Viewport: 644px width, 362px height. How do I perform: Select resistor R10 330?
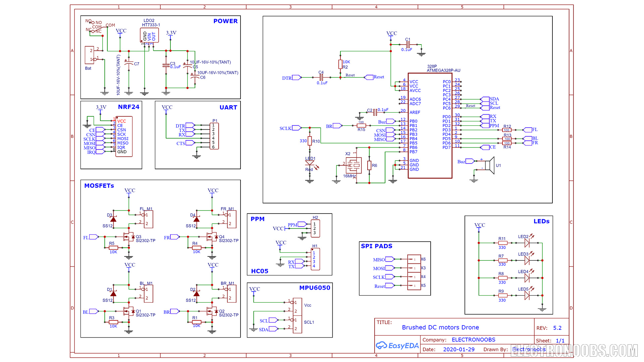pos(310,141)
